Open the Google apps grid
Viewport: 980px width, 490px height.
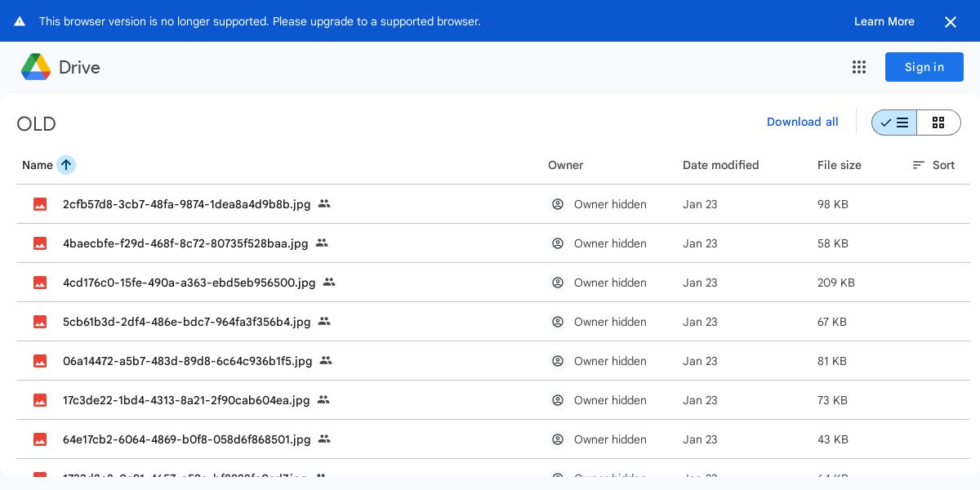tap(858, 67)
